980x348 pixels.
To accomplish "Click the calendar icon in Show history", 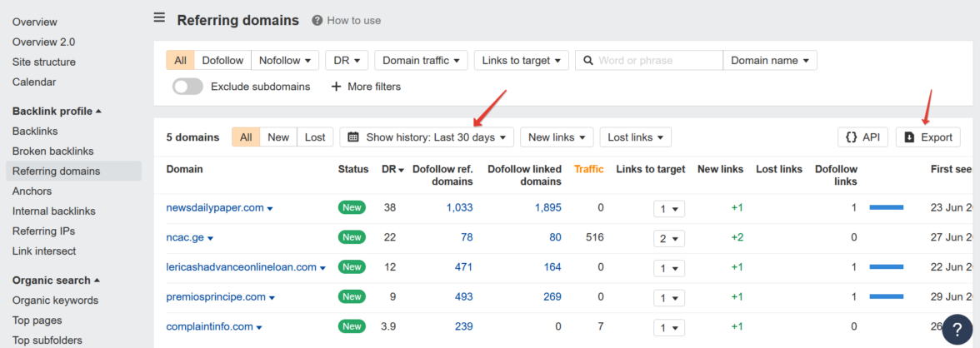I will point(353,137).
